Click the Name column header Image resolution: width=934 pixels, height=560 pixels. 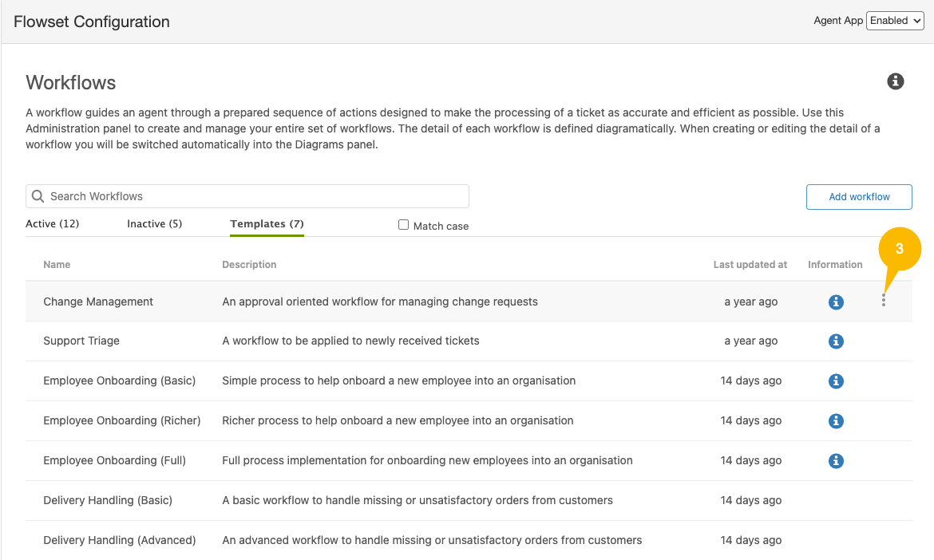[57, 264]
